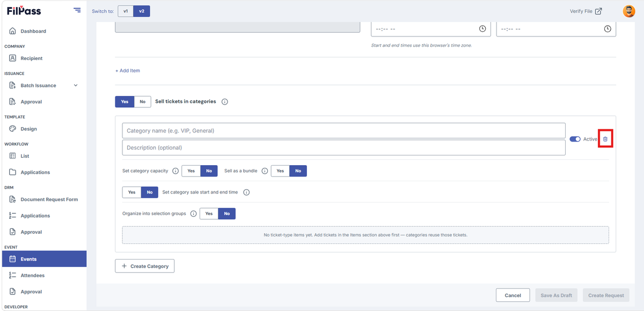Viewport: 644px width, 311px height.
Task: Click the Create Category button
Action: [145, 266]
